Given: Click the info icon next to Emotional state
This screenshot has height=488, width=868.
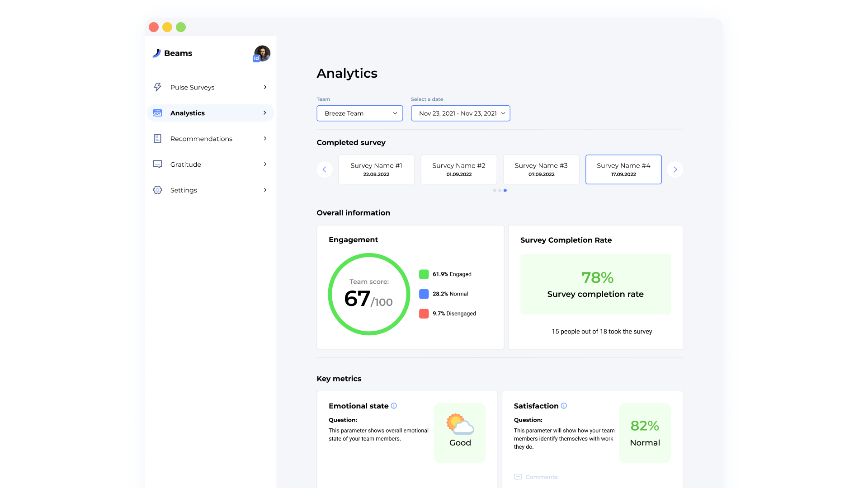Looking at the screenshot, I should (x=394, y=406).
